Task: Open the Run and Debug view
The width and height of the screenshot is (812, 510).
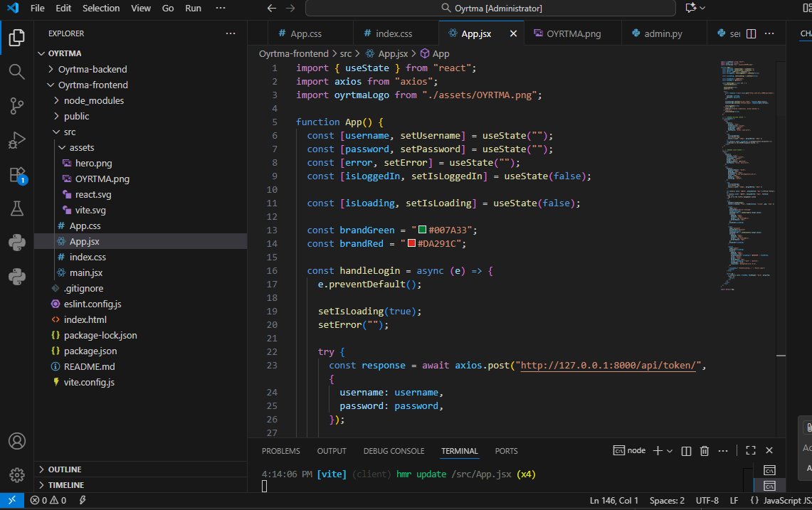Action: 16,140
